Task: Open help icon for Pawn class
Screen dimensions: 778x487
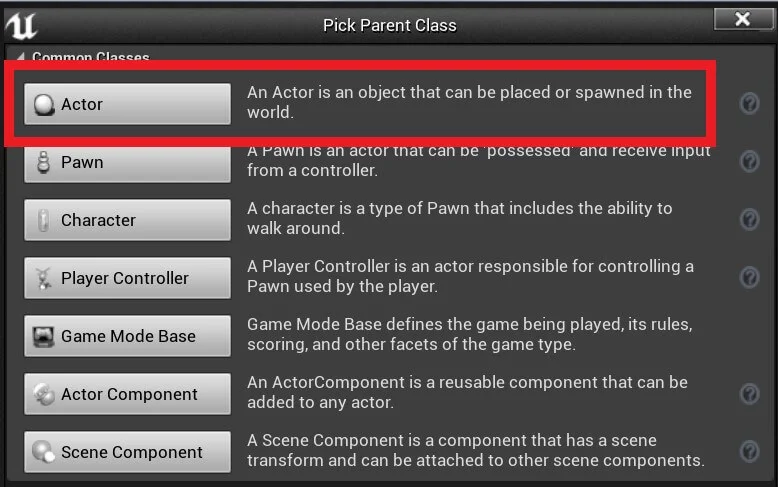Action: point(749,162)
